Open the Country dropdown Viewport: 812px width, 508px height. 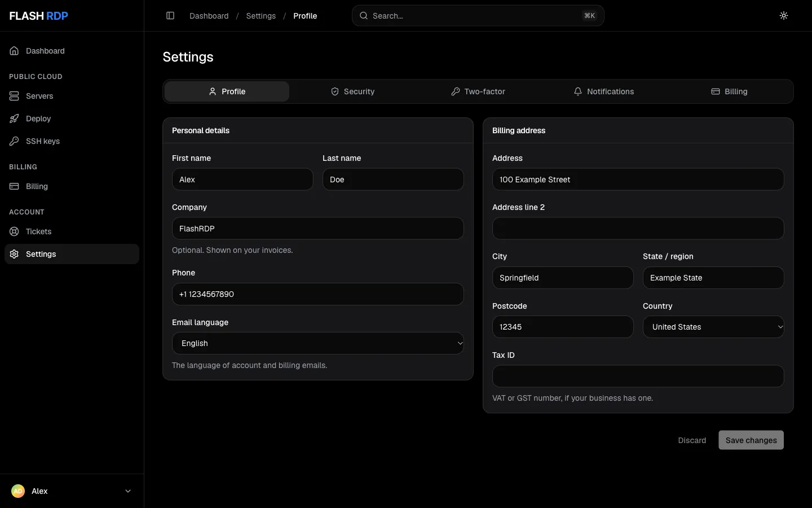pos(713,327)
